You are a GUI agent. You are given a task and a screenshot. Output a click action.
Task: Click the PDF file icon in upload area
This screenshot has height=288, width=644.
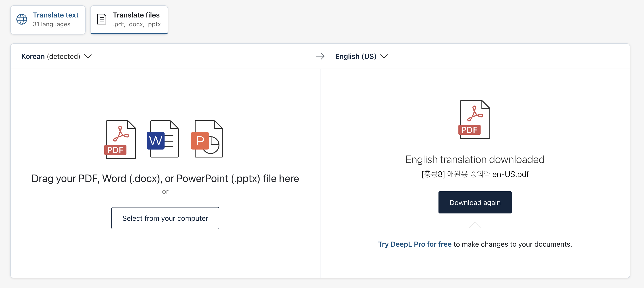click(x=120, y=140)
